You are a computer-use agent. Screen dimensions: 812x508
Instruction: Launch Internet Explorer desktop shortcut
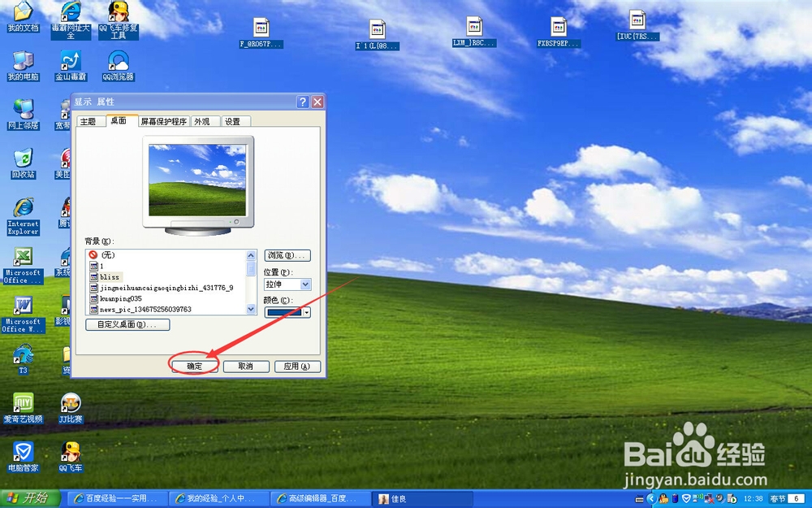tap(23, 216)
